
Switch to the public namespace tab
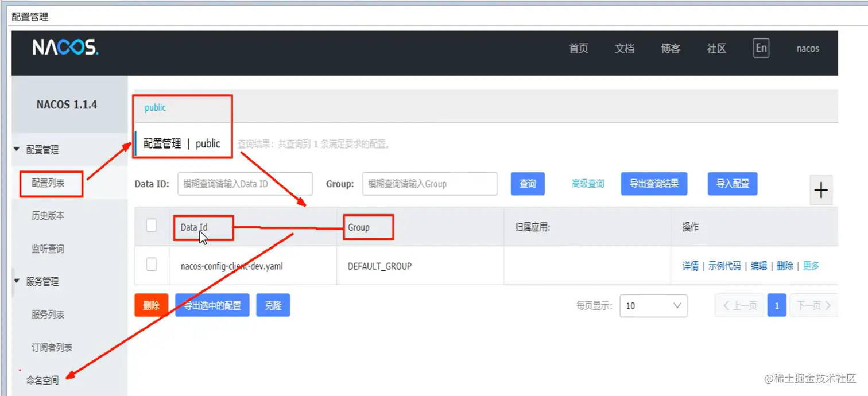point(155,107)
